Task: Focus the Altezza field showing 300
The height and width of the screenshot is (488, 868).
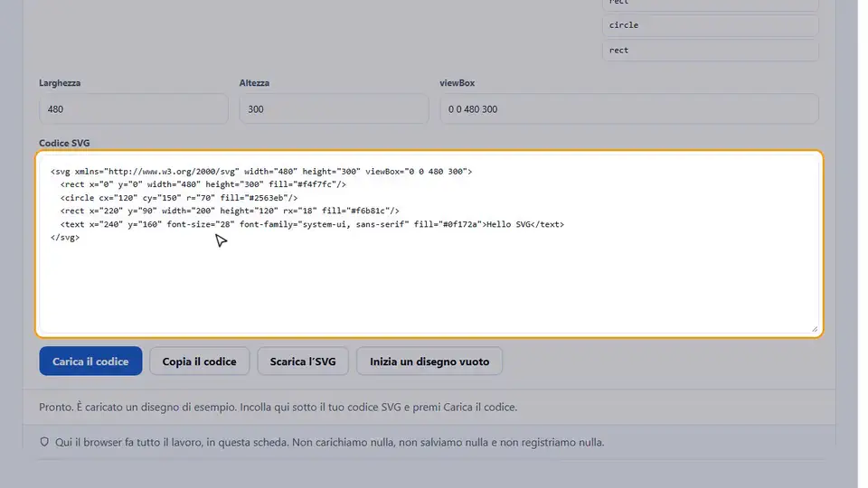Action: click(x=334, y=109)
